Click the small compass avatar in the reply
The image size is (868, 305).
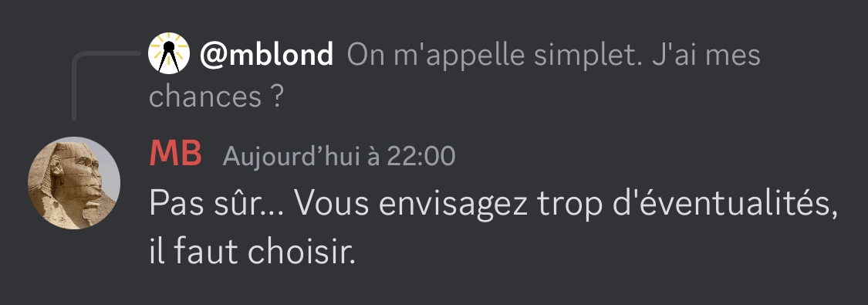point(169,54)
